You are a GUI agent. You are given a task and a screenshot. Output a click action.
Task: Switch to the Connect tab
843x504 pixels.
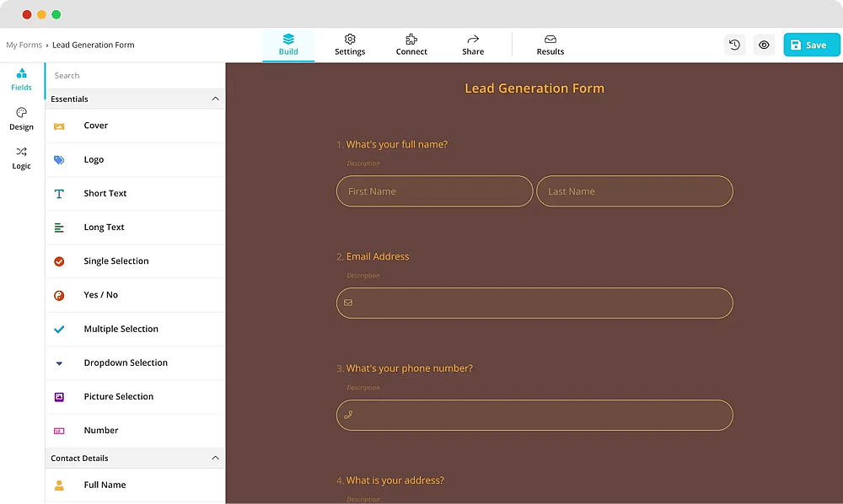(x=411, y=46)
